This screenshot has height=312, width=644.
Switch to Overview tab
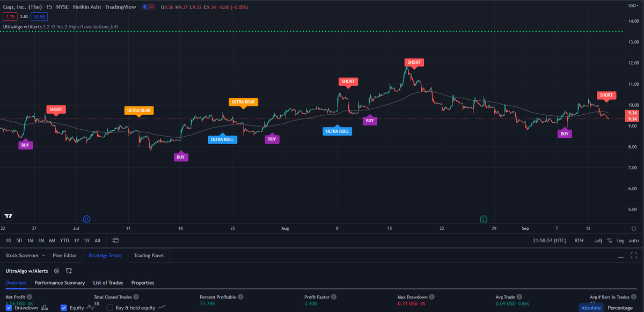[x=16, y=283]
